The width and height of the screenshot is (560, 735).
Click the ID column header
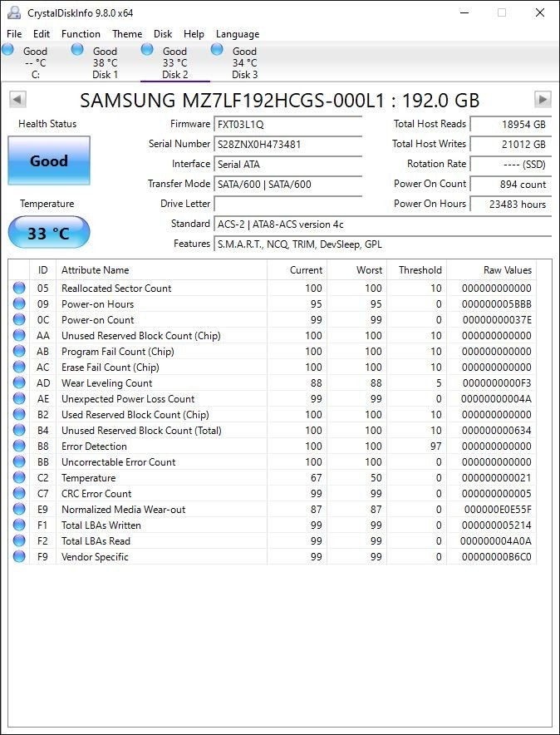[x=42, y=270]
